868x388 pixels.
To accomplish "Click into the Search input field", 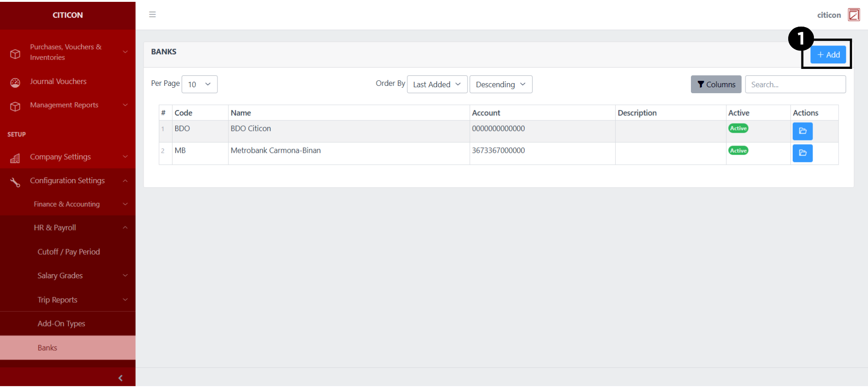I will (x=795, y=84).
